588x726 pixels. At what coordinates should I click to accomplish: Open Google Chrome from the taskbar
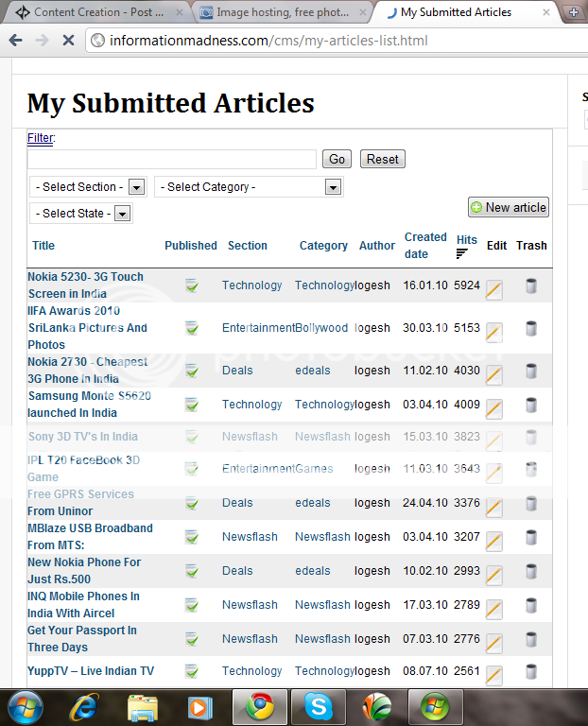(x=260, y=707)
